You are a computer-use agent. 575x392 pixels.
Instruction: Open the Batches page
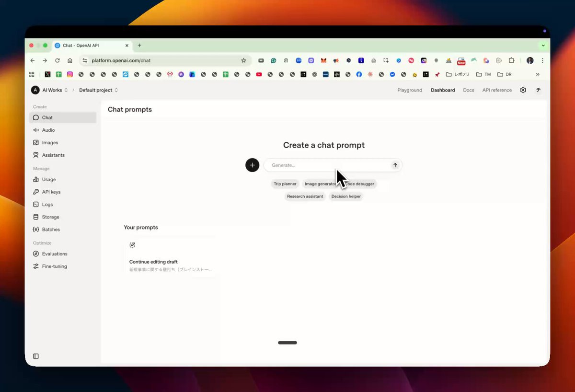pyautogui.click(x=63, y=229)
